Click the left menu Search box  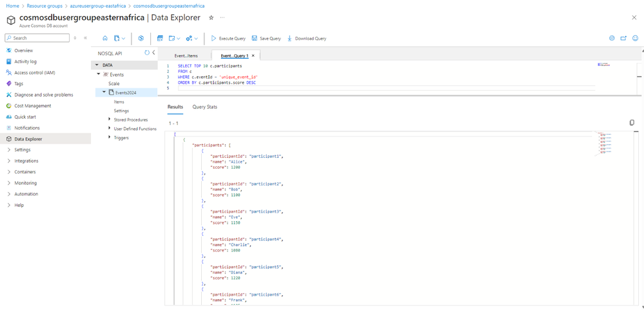37,38
